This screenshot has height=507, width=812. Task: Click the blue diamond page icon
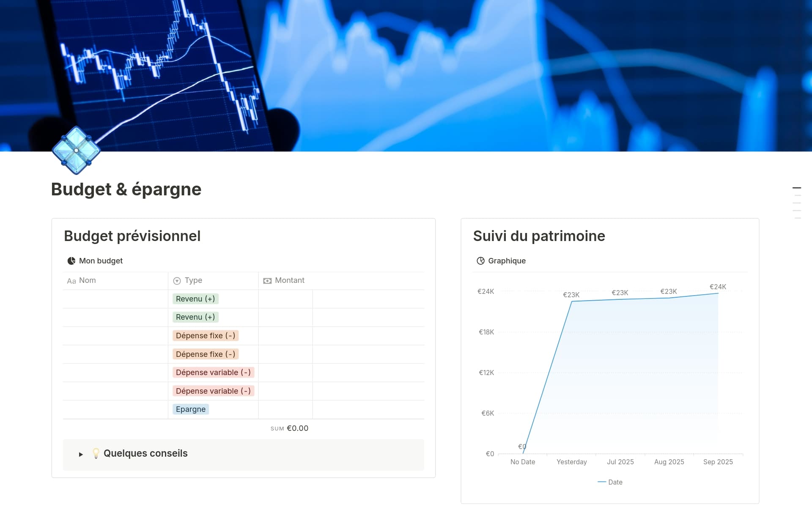(x=76, y=150)
